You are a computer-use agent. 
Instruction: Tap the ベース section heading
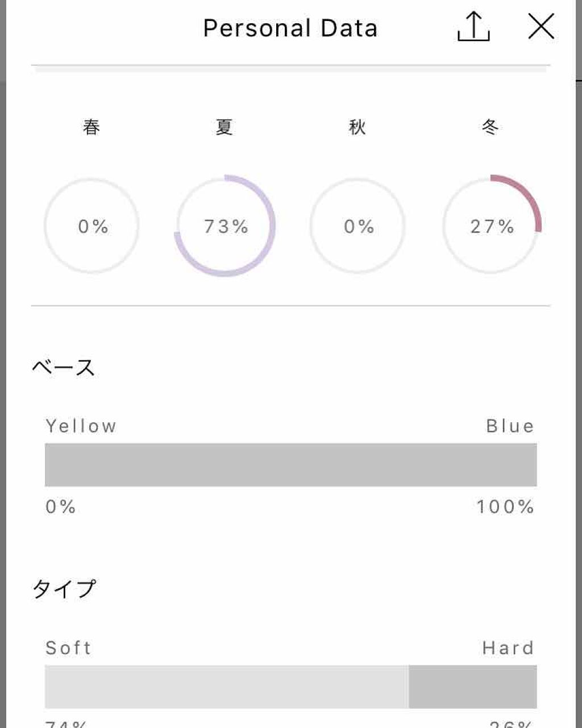63,368
